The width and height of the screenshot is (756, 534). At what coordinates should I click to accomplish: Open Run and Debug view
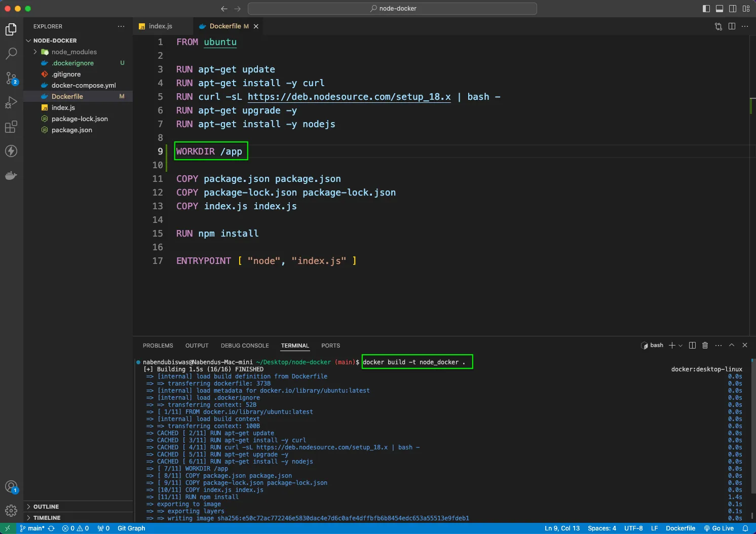[11, 102]
